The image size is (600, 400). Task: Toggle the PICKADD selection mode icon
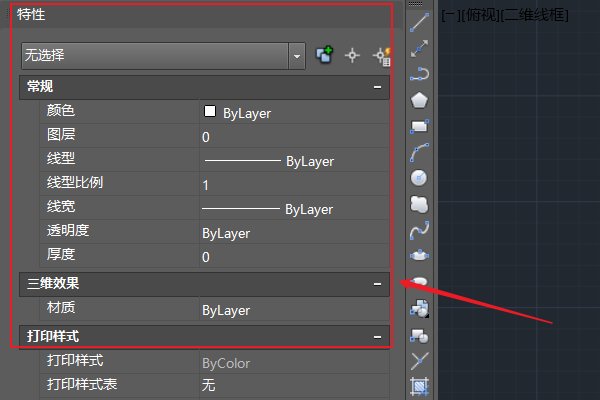click(324, 55)
